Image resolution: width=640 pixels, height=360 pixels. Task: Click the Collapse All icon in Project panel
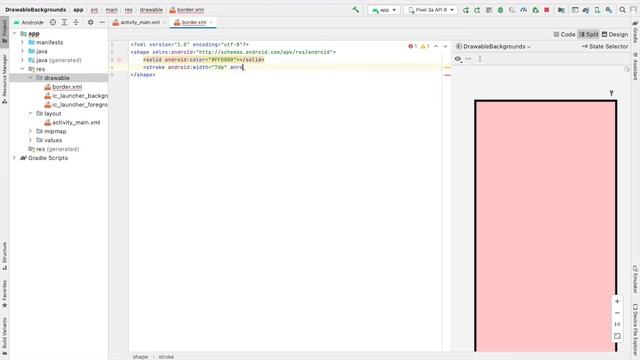[76, 22]
